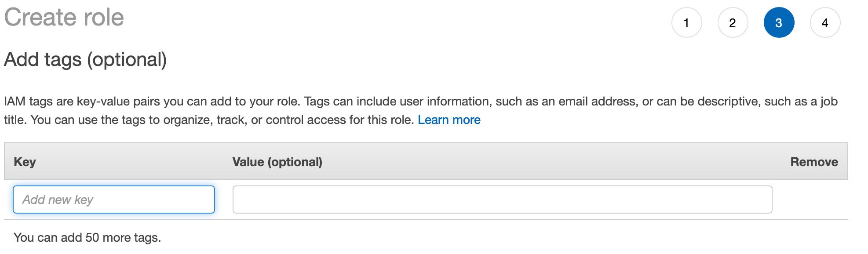868x254 pixels.
Task: Advance to step 4 circle
Action: (x=825, y=23)
